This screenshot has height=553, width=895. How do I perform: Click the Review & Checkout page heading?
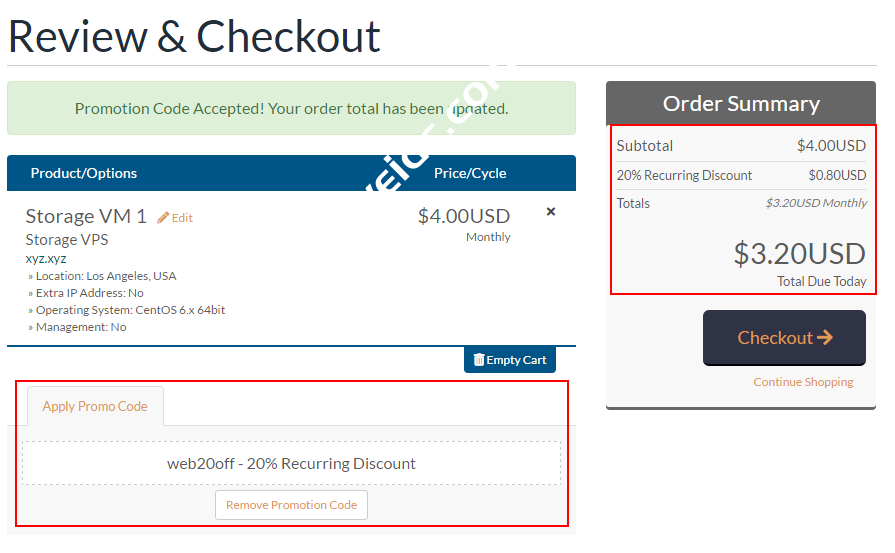point(194,36)
